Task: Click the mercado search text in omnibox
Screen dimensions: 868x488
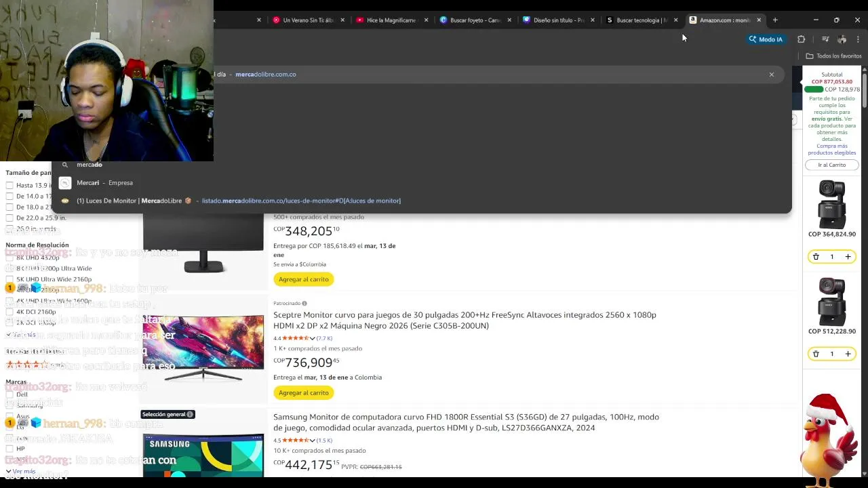Action: click(x=90, y=165)
